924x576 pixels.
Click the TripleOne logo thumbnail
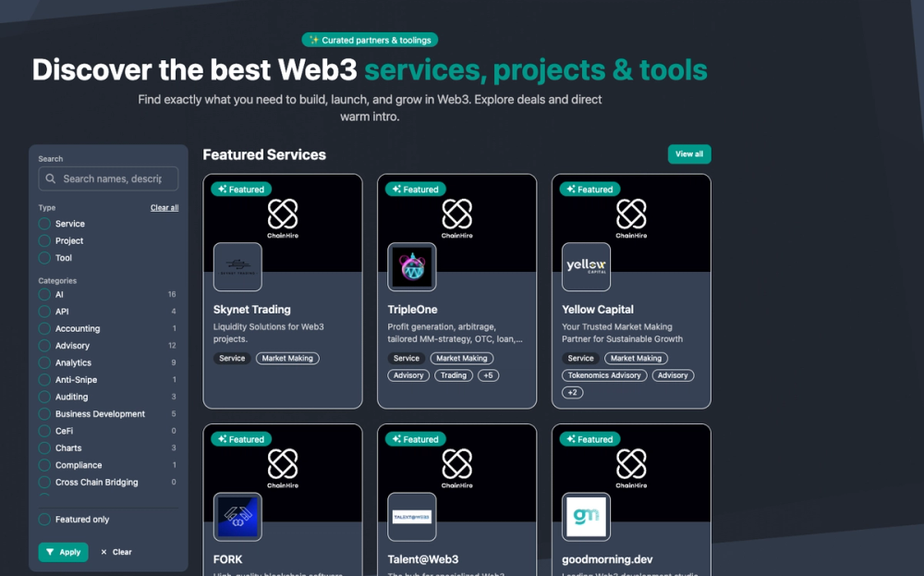coord(412,267)
